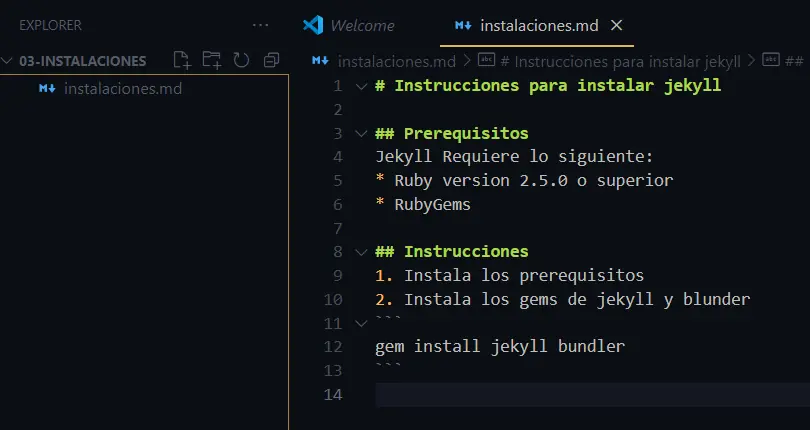The height and width of the screenshot is (430, 810).
Task: Close the instalaciones.md editor tab
Action: click(616, 25)
